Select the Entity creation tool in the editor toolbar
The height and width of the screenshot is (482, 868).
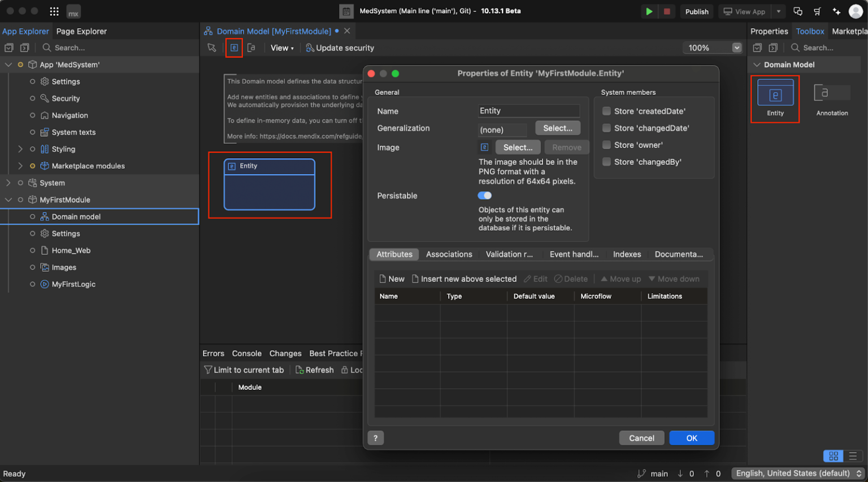click(x=234, y=47)
